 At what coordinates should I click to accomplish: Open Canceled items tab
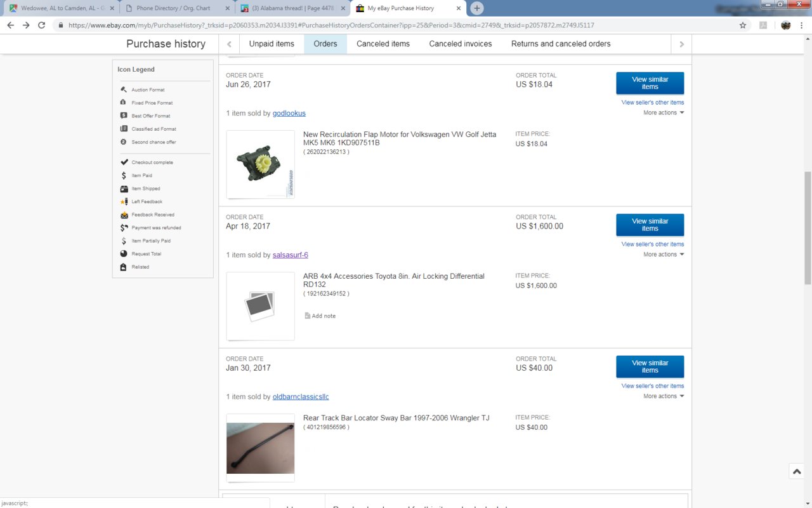(383, 44)
